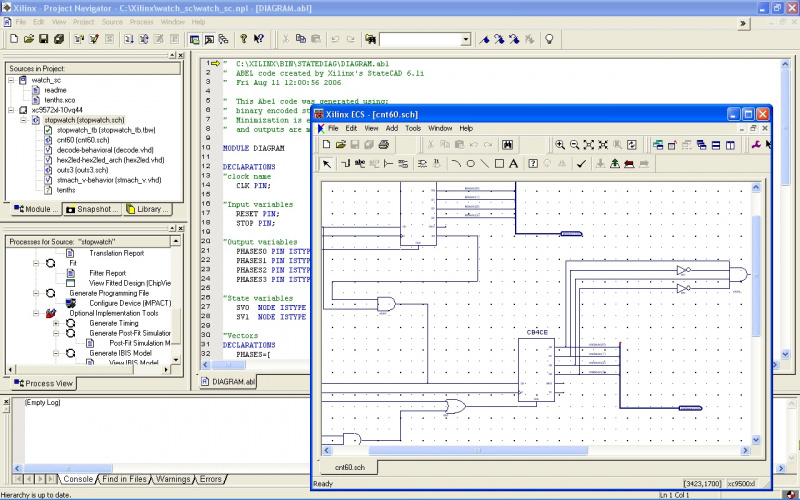The image size is (800, 500).
Task: Expand the Generate Timing process node
Action: (56, 323)
